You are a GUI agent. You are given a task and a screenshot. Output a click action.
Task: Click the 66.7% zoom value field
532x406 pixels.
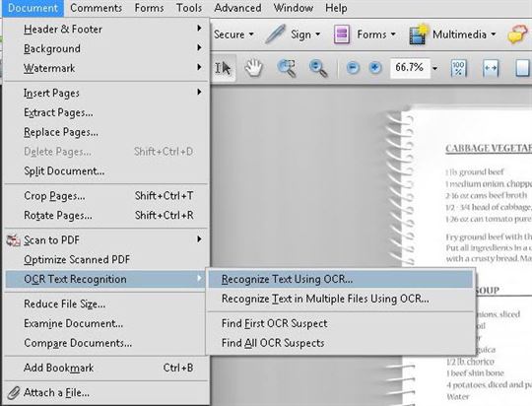(410, 68)
